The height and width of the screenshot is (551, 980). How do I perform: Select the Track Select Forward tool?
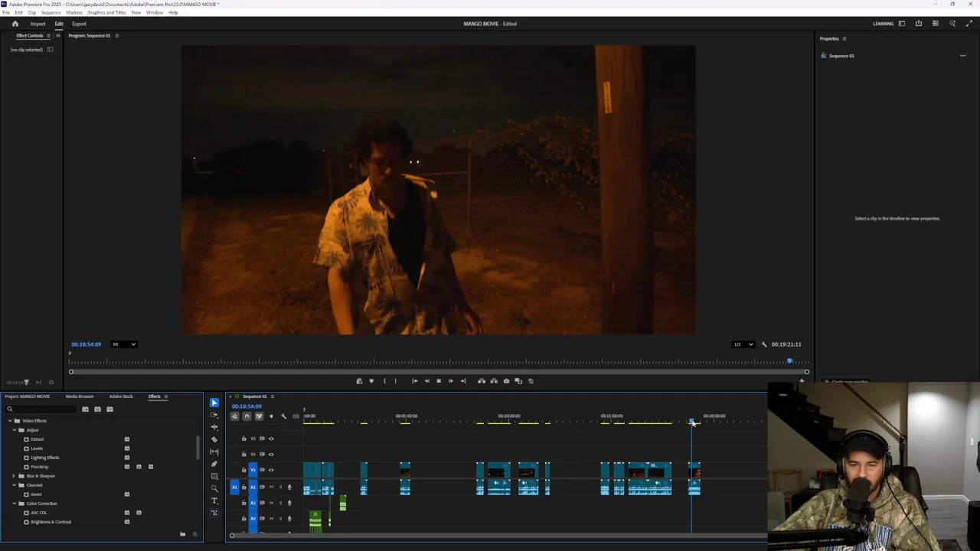(x=214, y=415)
